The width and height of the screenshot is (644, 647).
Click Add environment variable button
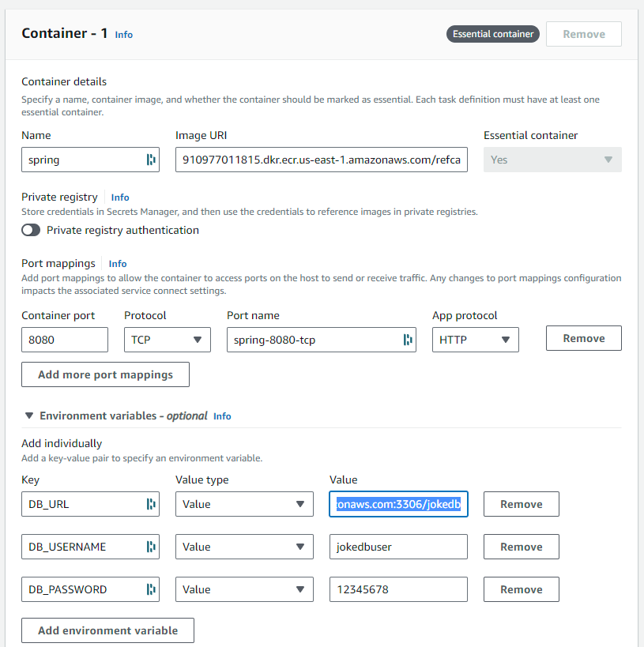point(107,630)
